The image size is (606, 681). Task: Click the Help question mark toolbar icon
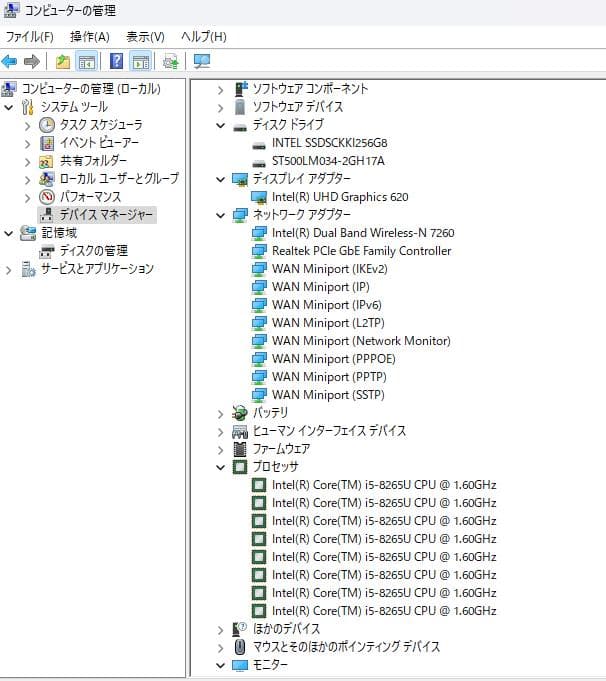point(117,61)
